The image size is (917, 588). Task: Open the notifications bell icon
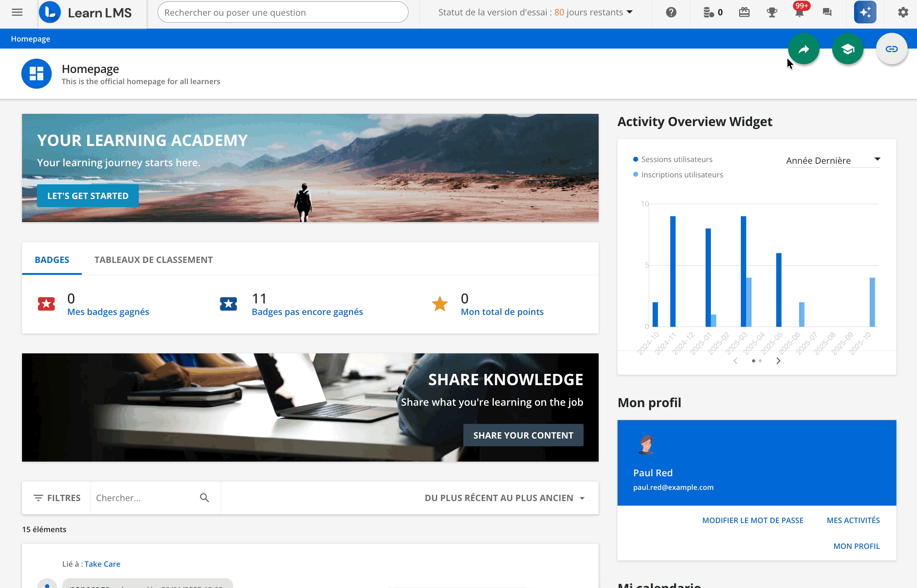click(x=799, y=12)
